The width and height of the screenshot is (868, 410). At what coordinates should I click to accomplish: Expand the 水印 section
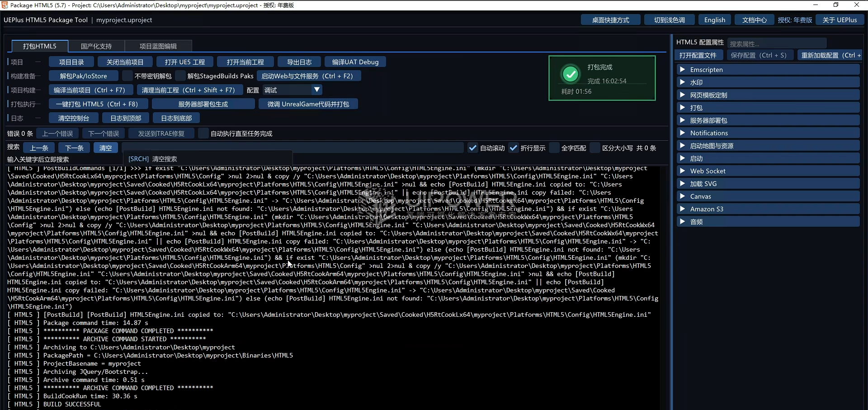click(768, 82)
